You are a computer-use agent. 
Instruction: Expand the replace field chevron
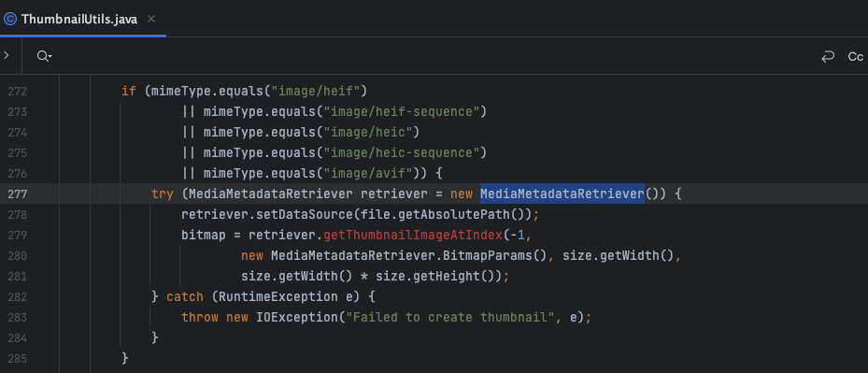7,55
